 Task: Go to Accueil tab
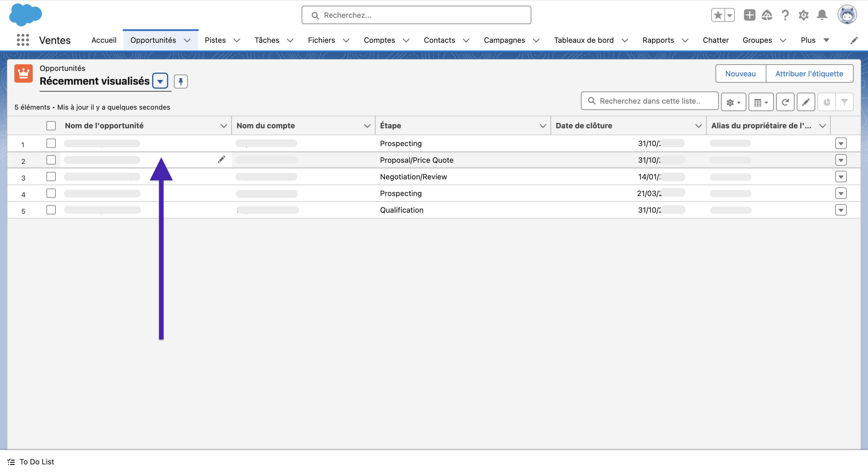point(104,40)
